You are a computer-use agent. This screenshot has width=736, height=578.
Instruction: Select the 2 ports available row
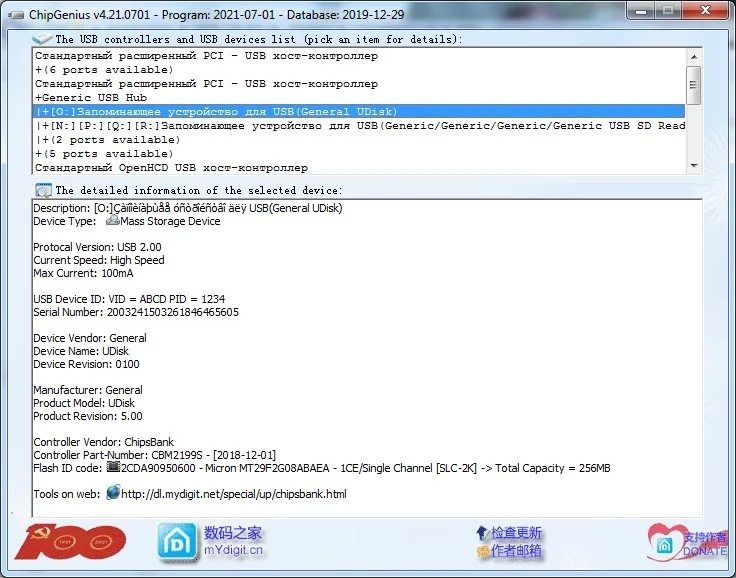point(359,140)
